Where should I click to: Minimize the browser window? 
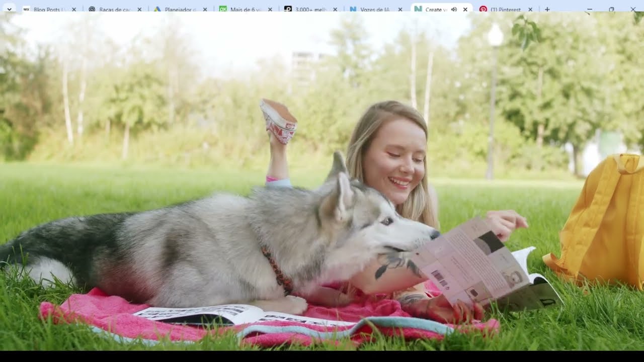click(590, 9)
